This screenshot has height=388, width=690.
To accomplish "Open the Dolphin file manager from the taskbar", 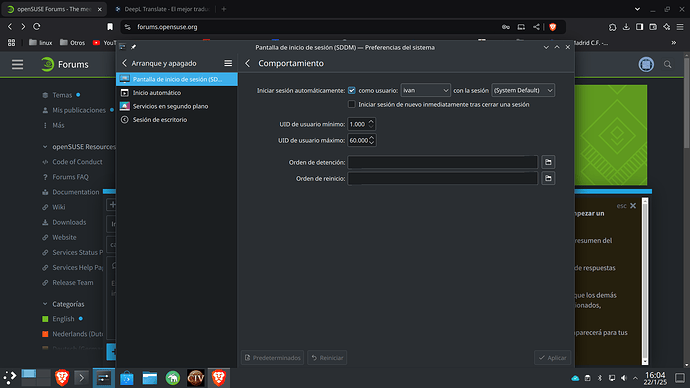I will [x=150, y=378].
